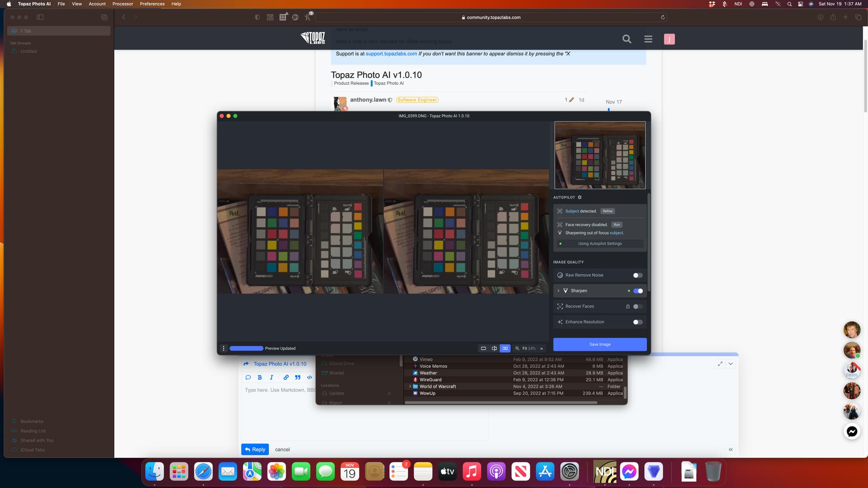868x488 pixels.
Task: Expand the World of Warcraft folder
Action: [410, 387]
